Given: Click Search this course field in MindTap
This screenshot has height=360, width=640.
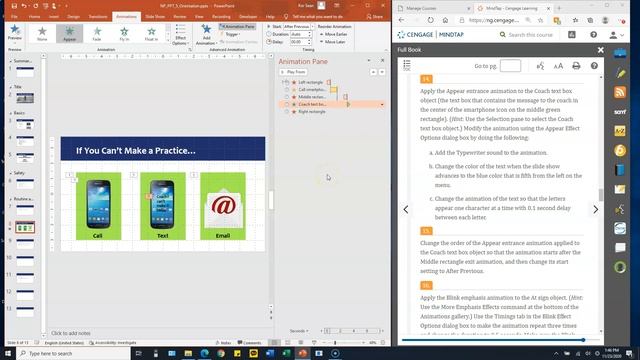Looking at the screenshot, I should pyautogui.click(x=530, y=35).
